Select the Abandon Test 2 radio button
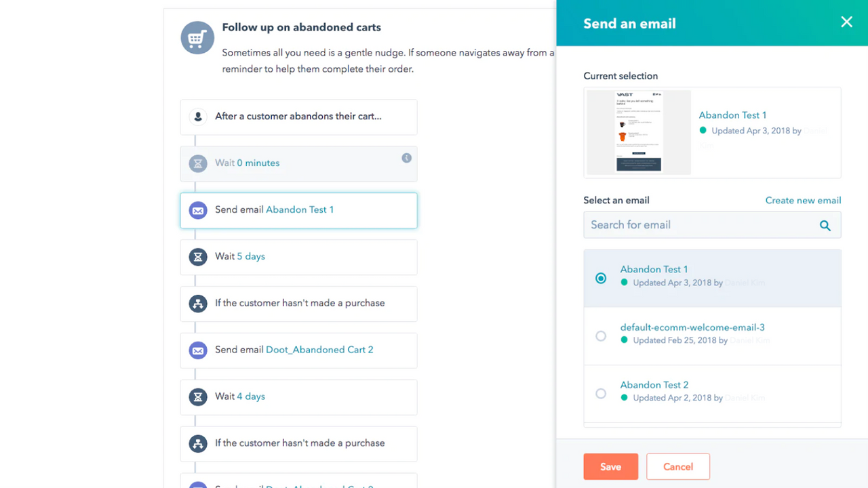 (x=601, y=393)
